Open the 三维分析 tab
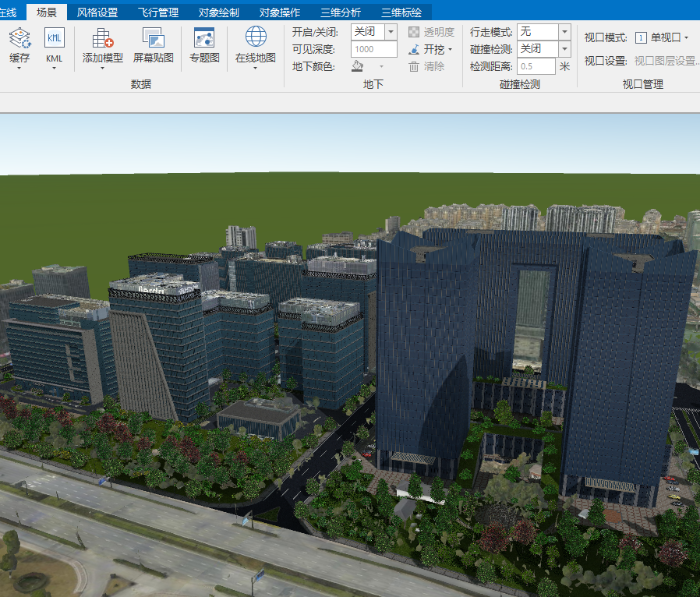The image size is (700, 597). (x=341, y=12)
